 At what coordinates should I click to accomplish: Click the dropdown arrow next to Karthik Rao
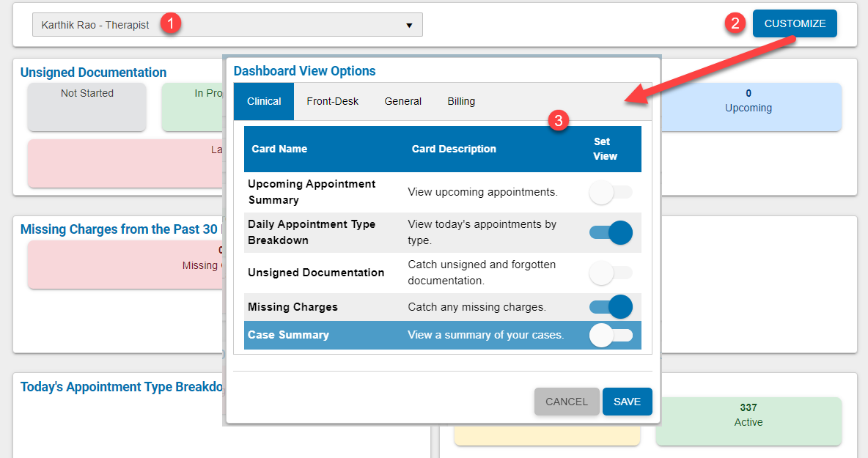[409, 24]
